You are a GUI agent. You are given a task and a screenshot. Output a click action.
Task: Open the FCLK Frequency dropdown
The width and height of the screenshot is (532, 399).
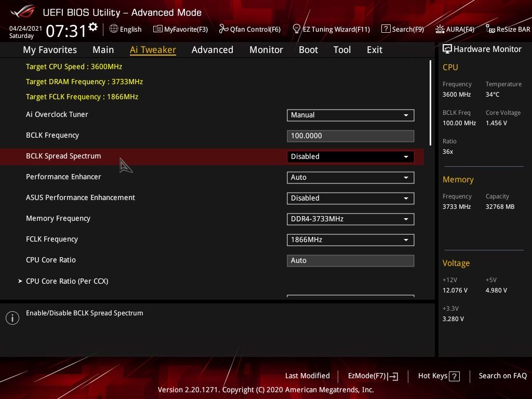351,240
